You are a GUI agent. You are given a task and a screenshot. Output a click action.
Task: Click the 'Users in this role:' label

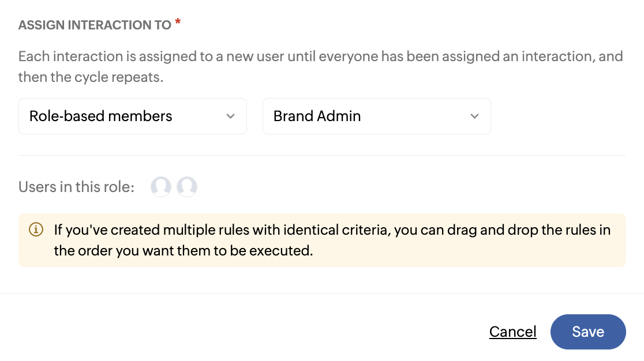click(x=76, y=187)
